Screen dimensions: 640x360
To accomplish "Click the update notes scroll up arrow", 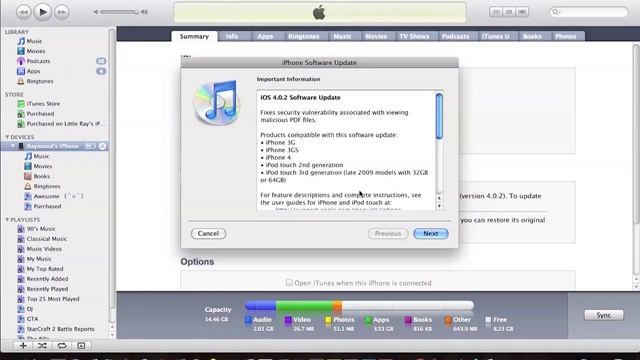I will click(x=439, y=198).
